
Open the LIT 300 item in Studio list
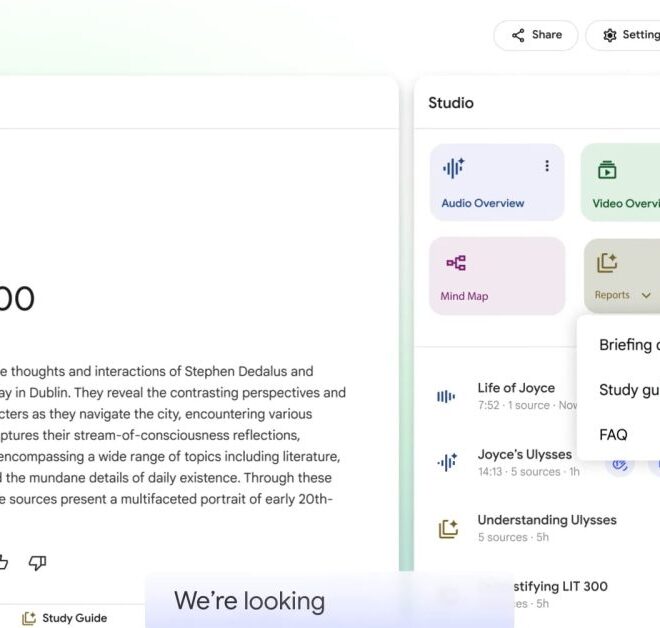560,594
